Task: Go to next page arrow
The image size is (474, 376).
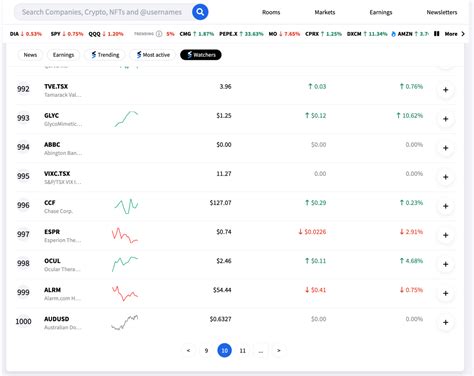Action: tap(279, 350)
